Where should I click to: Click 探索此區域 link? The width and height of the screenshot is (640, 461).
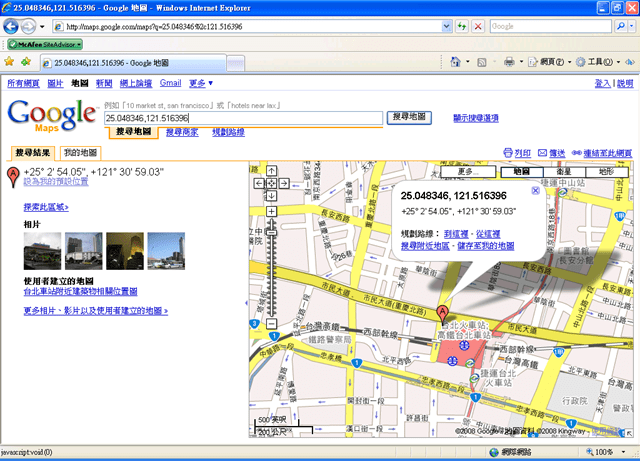[x=46, y=207]
